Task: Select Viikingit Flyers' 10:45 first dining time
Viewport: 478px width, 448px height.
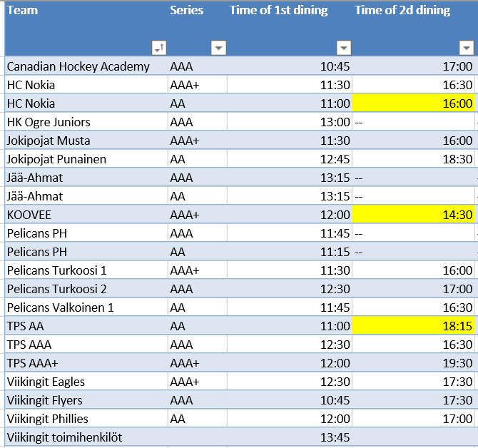Action: tap(290, 400)
